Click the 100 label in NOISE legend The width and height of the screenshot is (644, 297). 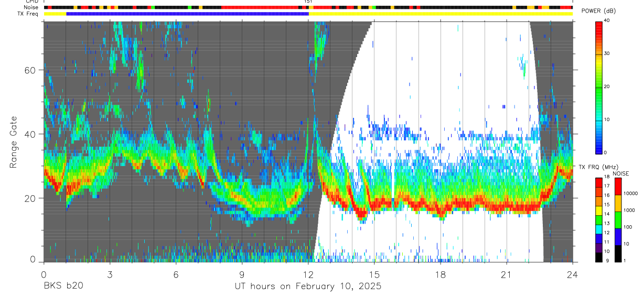(628, 227)
